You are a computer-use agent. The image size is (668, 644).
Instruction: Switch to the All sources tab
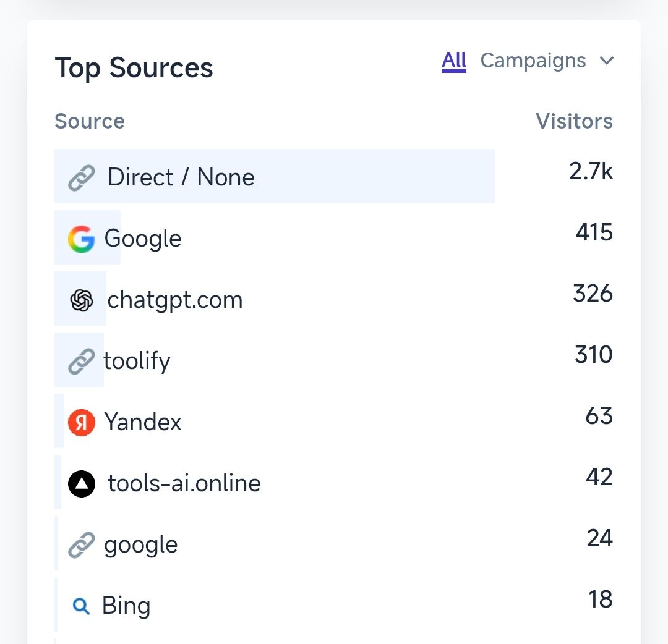pos(454,61)
